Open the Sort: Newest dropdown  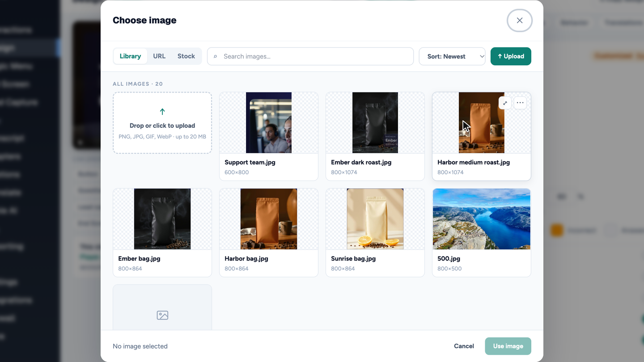[452, 56]
